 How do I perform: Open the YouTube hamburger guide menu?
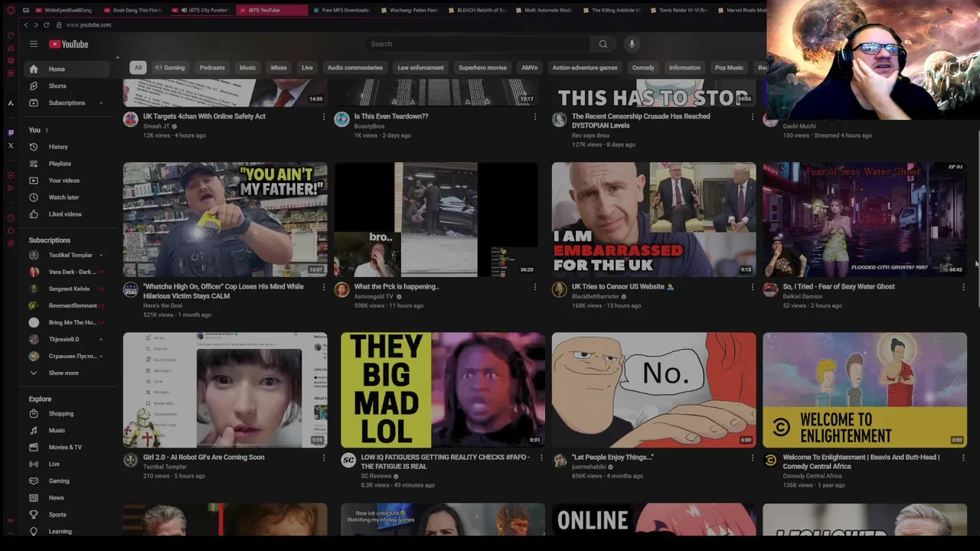coord(34,44)
